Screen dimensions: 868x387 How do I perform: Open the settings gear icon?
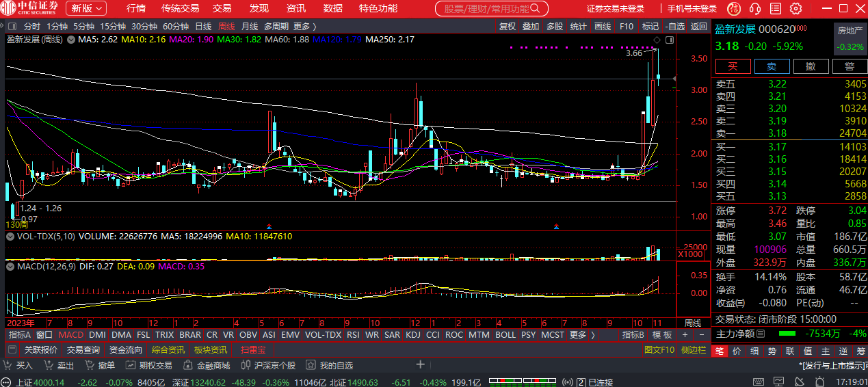pyautogui.click(x=795, y=8)
